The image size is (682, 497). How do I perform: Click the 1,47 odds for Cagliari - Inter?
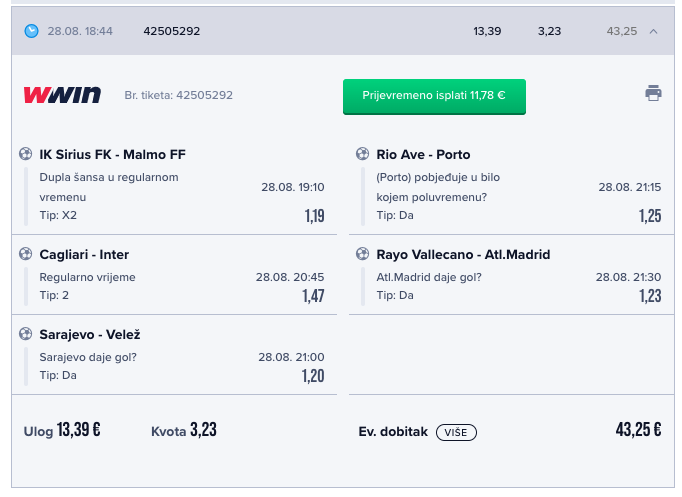314,296
